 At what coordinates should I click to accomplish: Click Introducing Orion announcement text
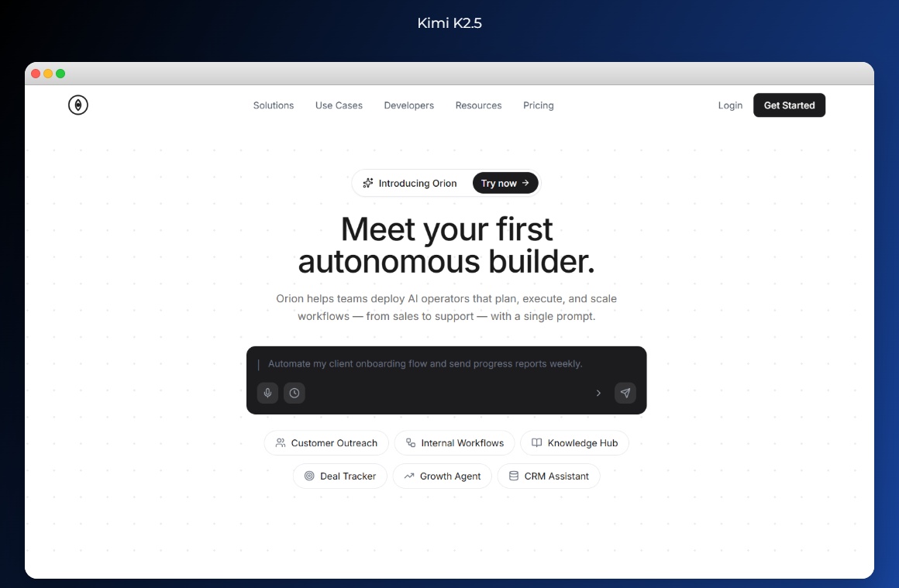(x=418, y=184)
